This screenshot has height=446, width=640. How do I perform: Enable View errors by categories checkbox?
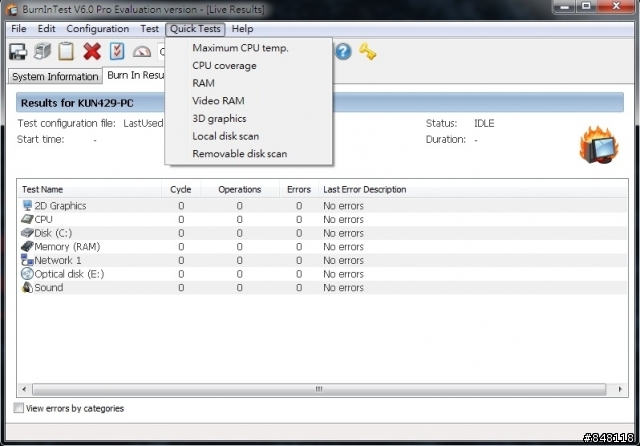click(18, 408)
